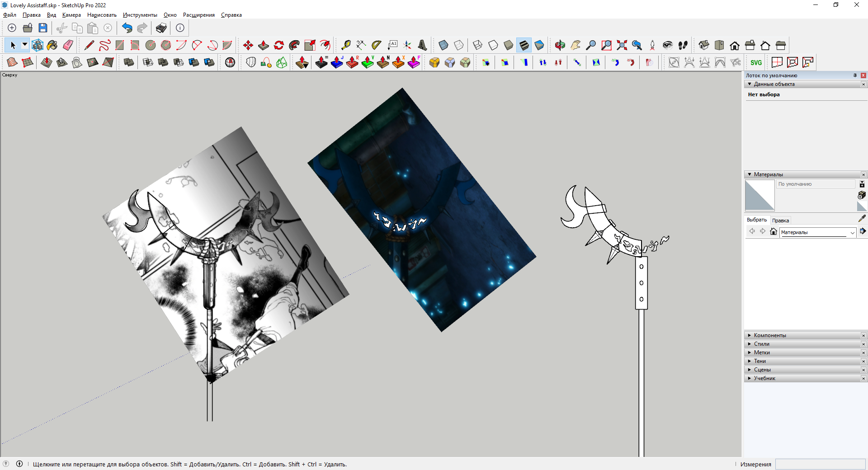868x470 pixels.
Task: Select the Protractor tool
Action: pyautogui.click(x=376, y=45)
